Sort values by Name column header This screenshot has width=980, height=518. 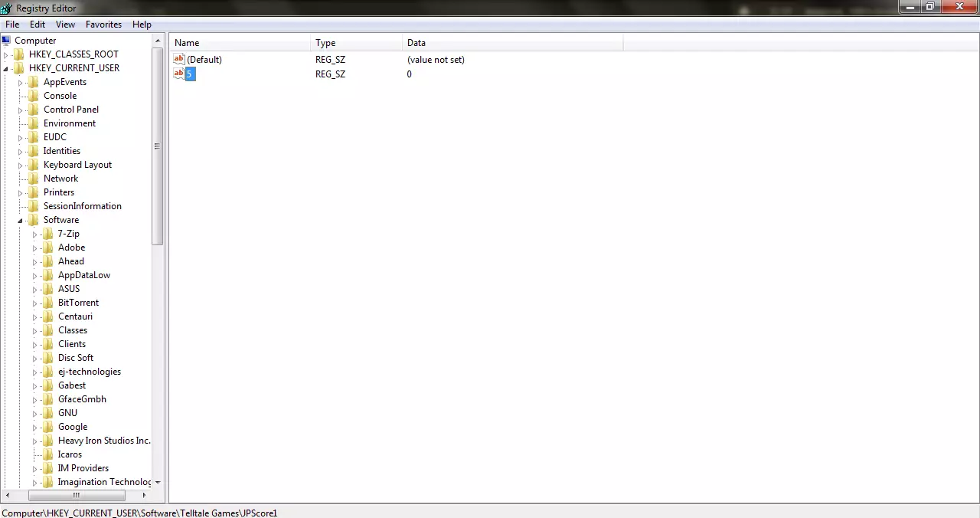click(x=240, y=43)
